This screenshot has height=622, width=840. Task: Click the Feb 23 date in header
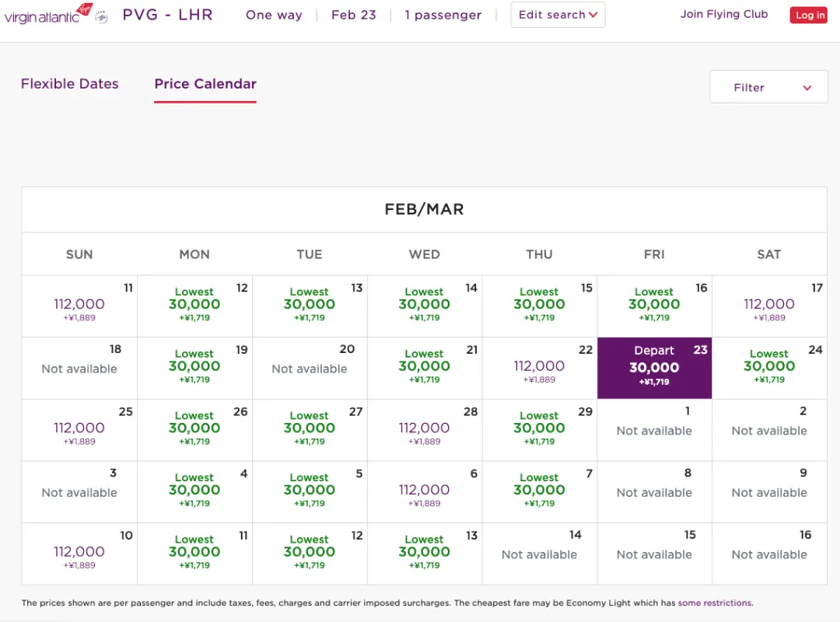[353, 15]
